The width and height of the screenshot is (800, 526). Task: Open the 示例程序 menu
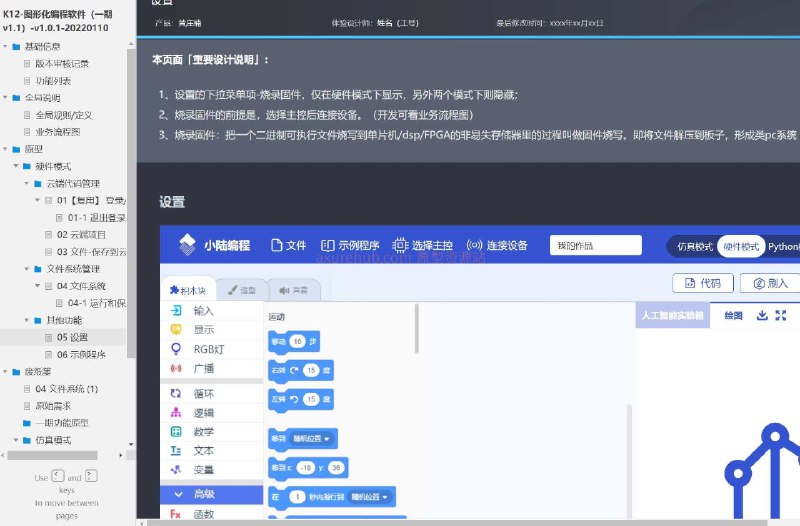pos(350,245)
